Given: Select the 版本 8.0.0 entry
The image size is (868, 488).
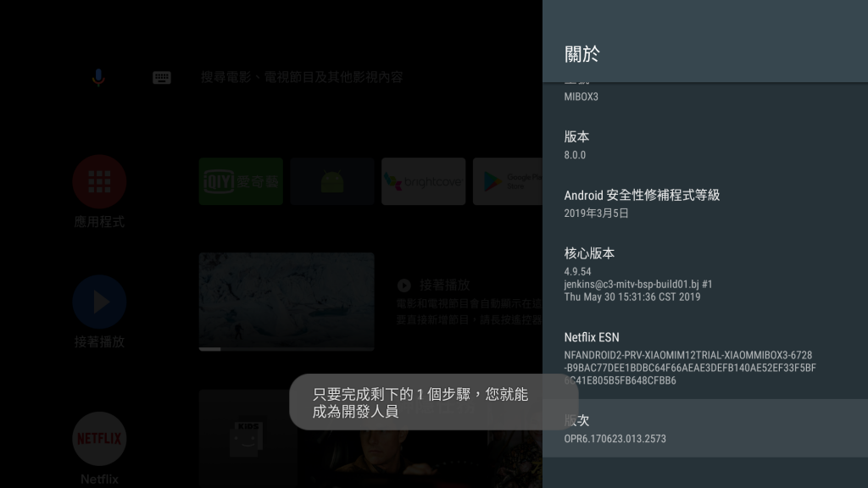Looking at the screenshot, I should (705, 145).
